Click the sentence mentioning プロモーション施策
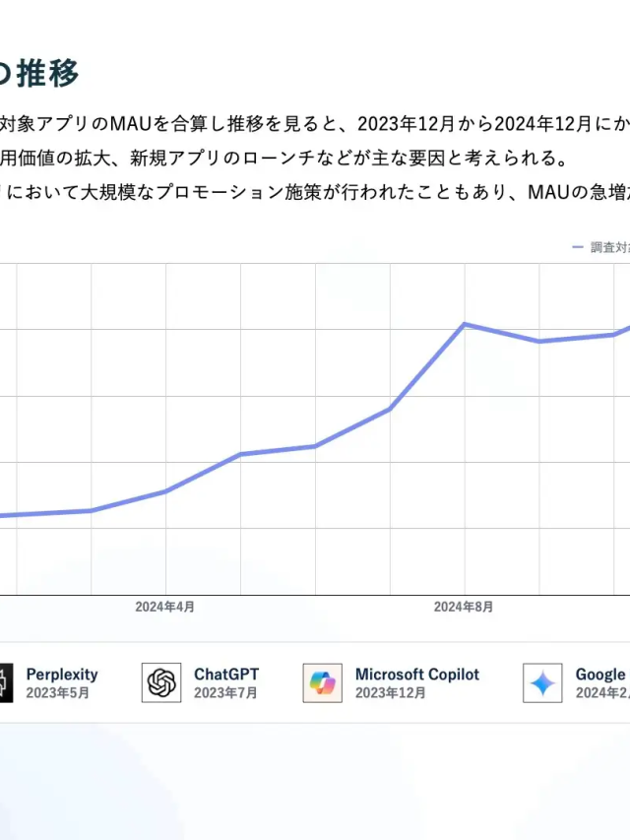The image size is (630, 840). (x=315, y=191)
